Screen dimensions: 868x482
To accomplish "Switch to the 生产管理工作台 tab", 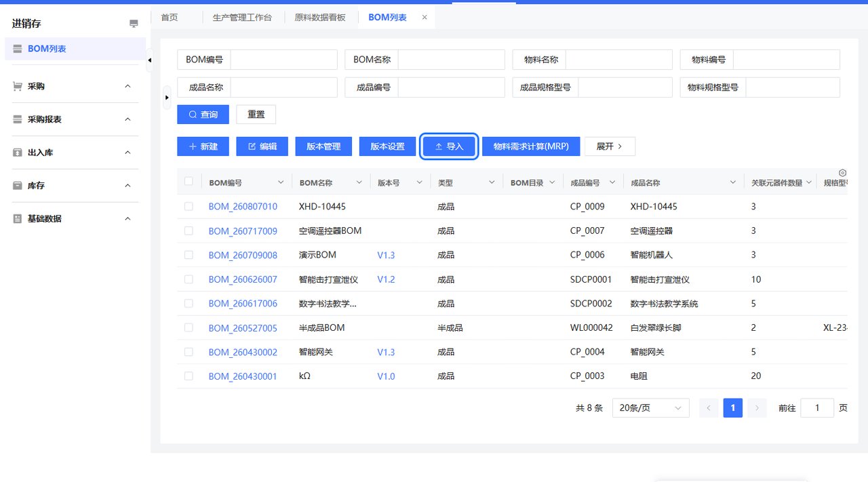I will (242, 18).
